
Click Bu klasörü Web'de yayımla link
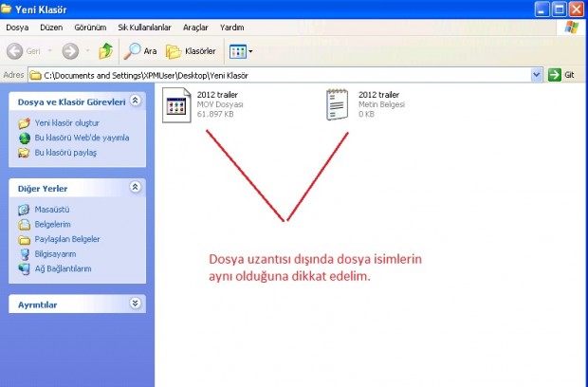tap(82, 138)
